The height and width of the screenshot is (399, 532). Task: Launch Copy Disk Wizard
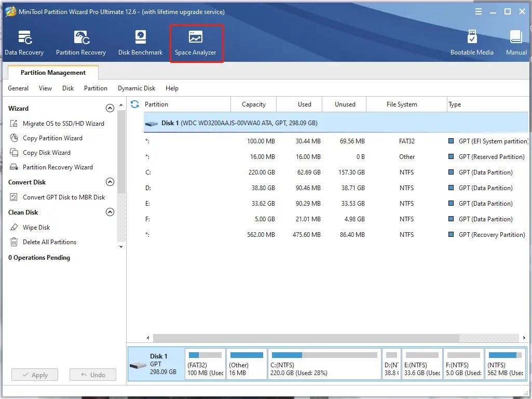pyautogui.click(x=40, y=153)
